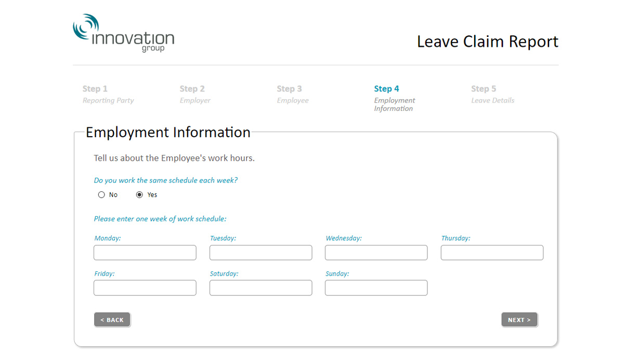This screenshot has height=364, width=624.
Task: Click the Wednesday hours field
Action: point(376,253)
